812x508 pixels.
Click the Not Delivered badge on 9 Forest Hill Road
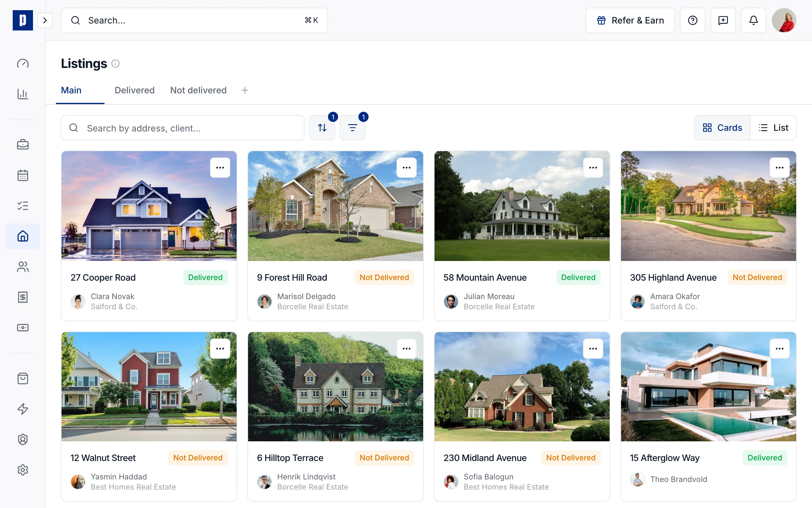click(384, 277)
